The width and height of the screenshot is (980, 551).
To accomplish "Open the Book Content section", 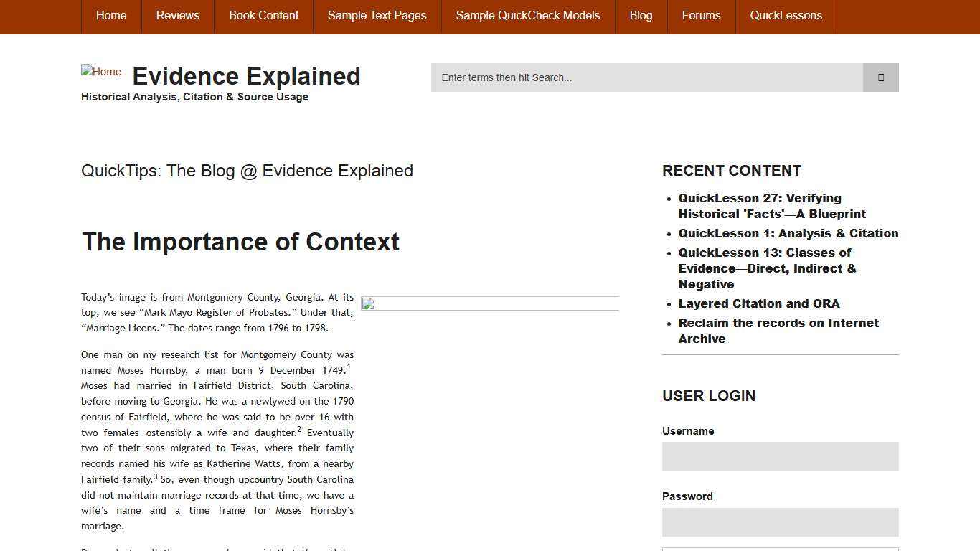I will tap(263, 15).
